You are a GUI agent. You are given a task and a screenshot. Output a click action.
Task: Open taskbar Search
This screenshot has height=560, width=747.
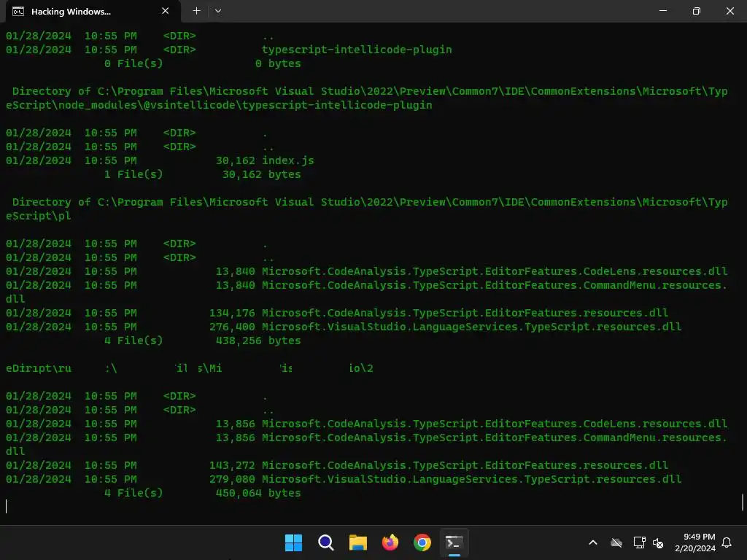click(x=326, y=542)
